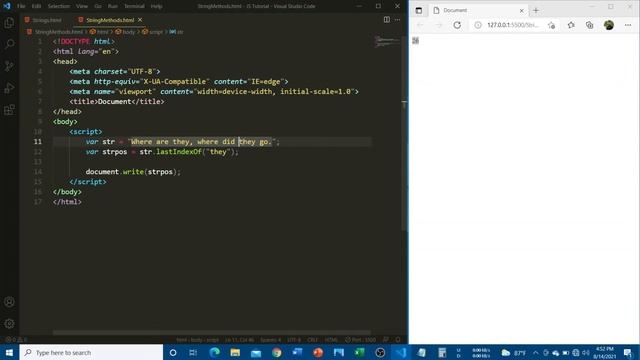Click line 12 with lastIndexOf code
This screenshot has width=640, height=360.
tap(162, 152)
